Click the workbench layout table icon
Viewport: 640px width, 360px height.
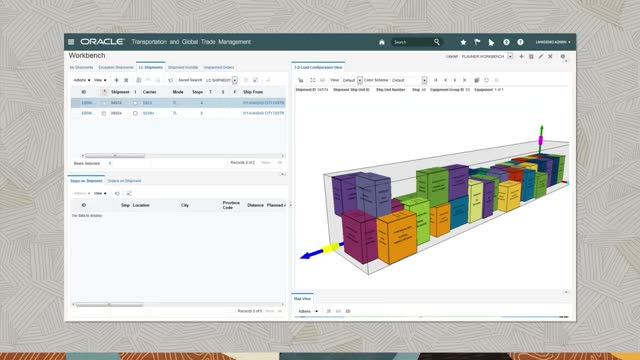tap(531, 56)
